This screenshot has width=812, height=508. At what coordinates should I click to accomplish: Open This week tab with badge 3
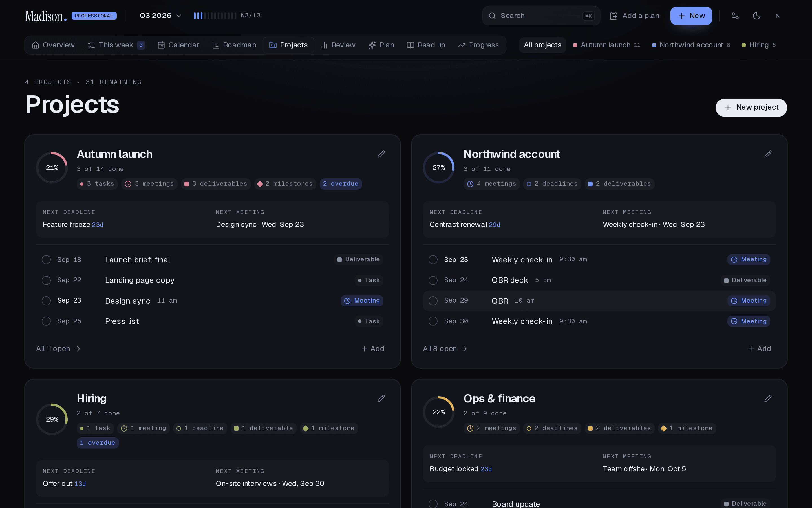click(116, 45)
